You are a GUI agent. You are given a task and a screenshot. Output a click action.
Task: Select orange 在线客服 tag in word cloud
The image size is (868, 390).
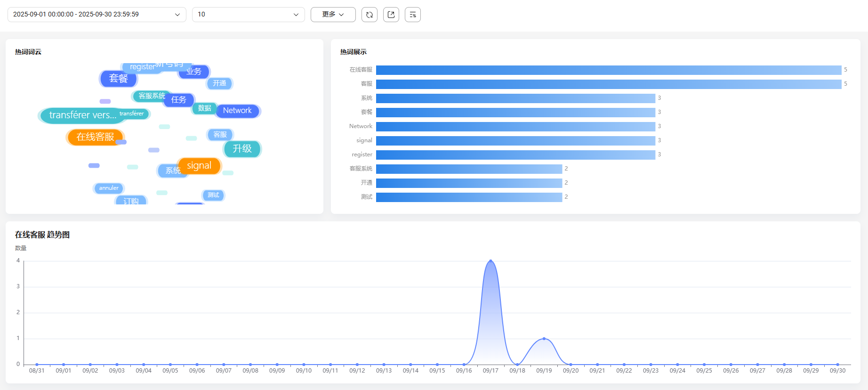[96, 137]
